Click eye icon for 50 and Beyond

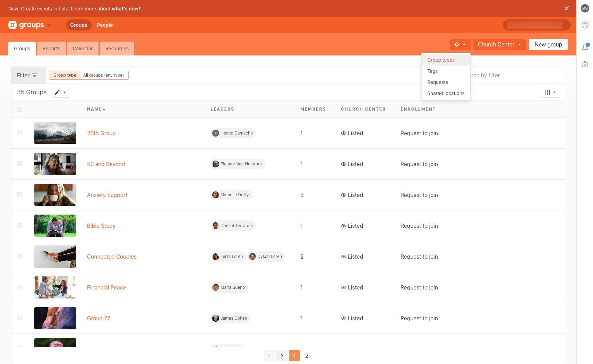click(x=344, y=164)
